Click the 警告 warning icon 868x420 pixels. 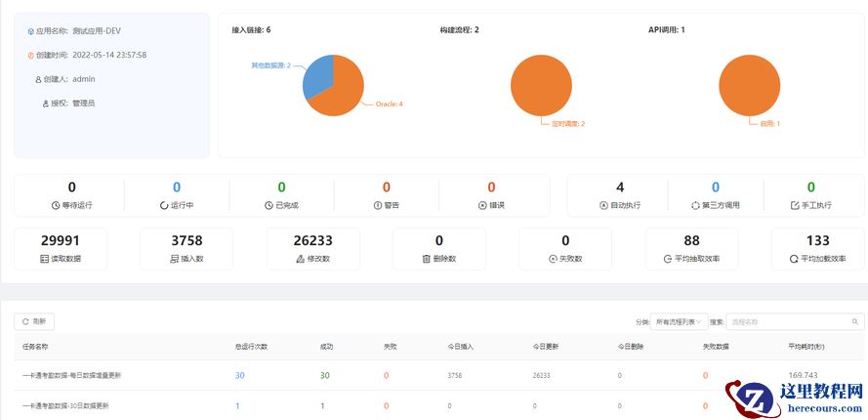click(378, 205)
